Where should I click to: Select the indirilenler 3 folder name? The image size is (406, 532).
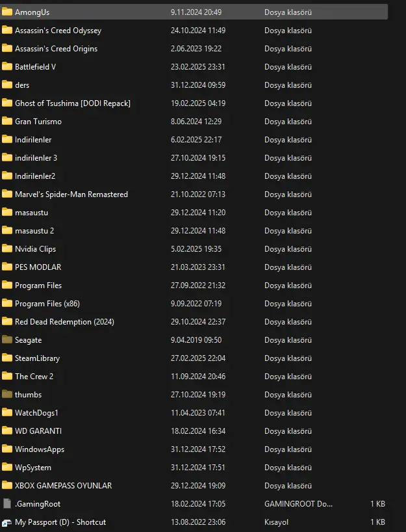[36, 158]
